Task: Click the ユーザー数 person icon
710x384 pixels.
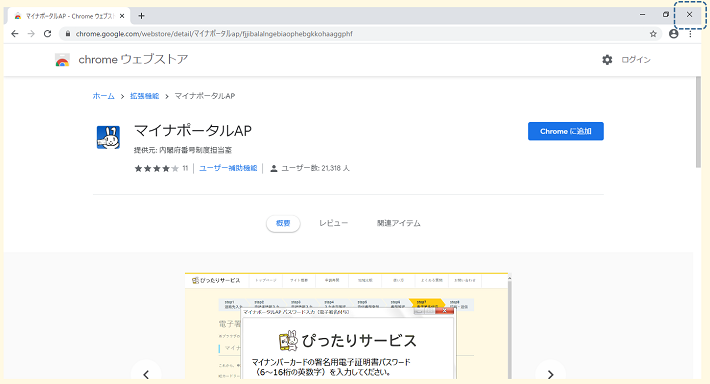Action: (273, 168)
